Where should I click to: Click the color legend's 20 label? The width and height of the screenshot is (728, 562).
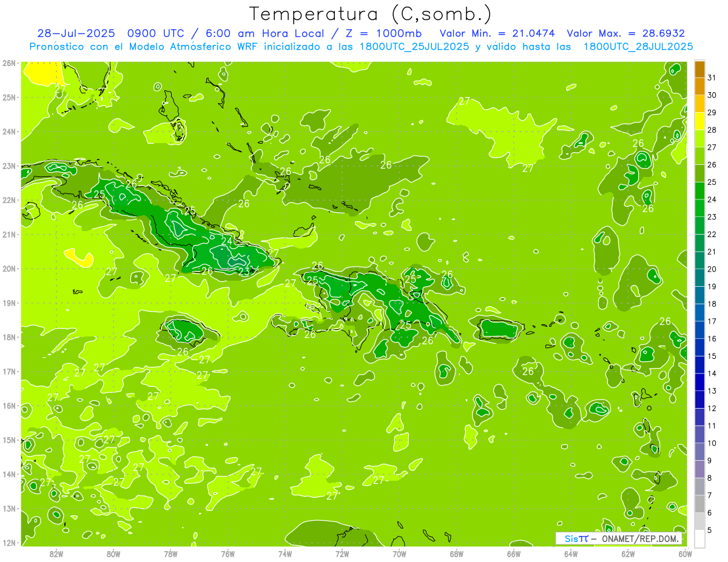(712, 269)
